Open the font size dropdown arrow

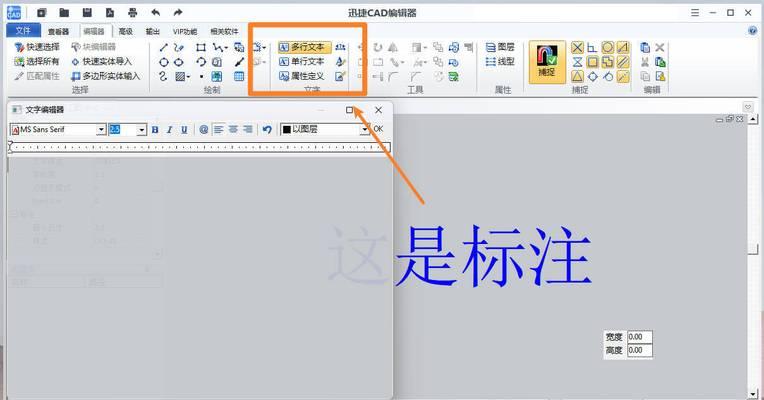(141, 129)
